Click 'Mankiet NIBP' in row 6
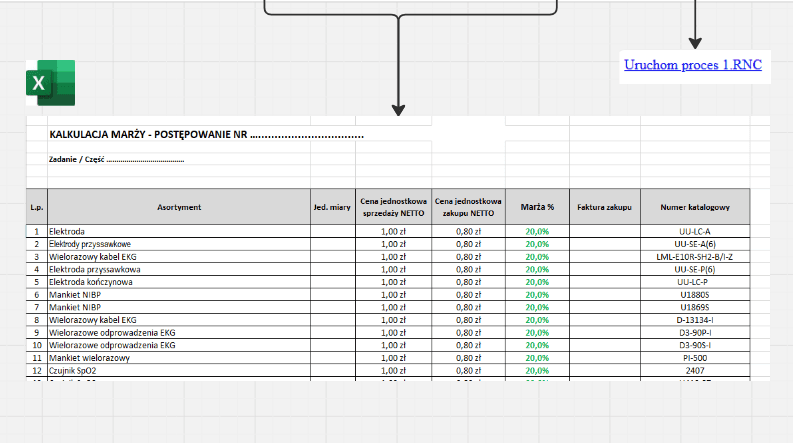 click(x=179, y=295)
